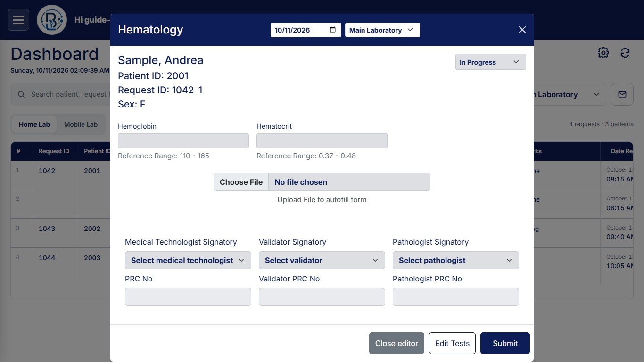Click the Submit button
Screen dimensions: 644x362
pos(505,343)
